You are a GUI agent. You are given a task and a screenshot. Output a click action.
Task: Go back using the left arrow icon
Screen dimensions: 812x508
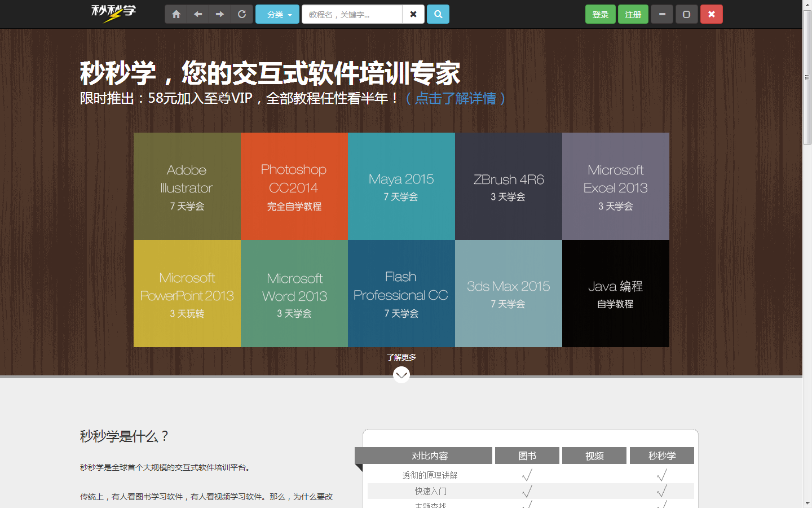[197, 14]
